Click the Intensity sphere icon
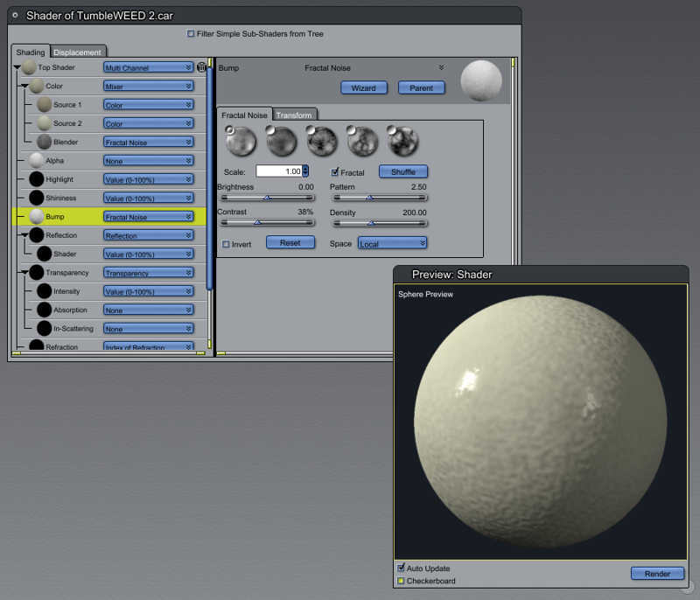Screen dimensions: 700x600 coord(45,291)
